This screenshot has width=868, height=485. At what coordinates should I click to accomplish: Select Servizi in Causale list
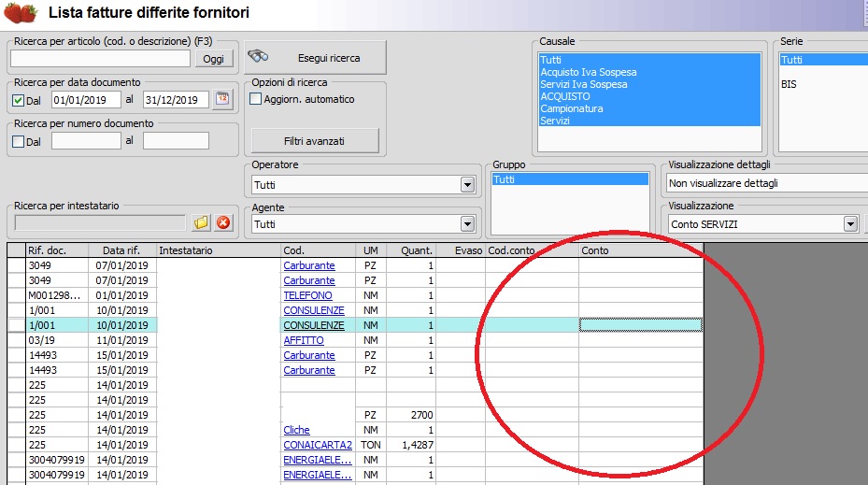[x=649, y=121]
